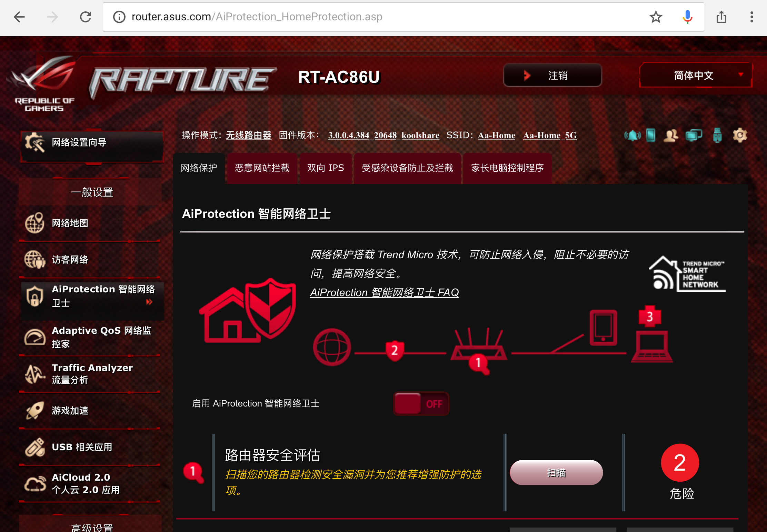The height and width of the screenshot is (532, 767).
Task: Click the USB device status icon
Action: click(717, 135)
